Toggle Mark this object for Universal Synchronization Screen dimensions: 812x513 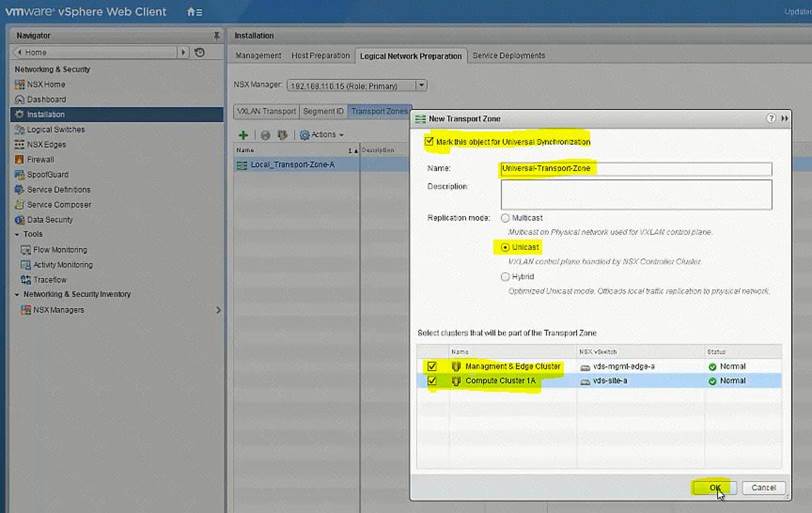coord(430,142)
